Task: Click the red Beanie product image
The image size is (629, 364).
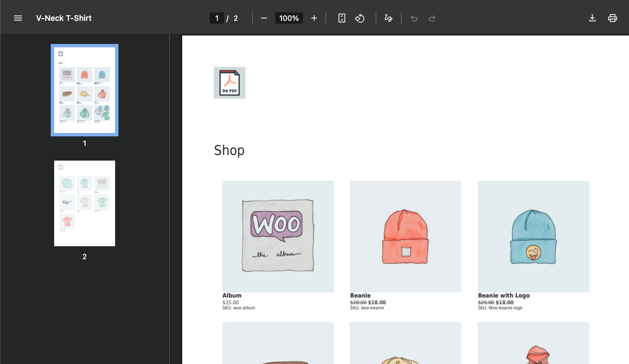Action: coord(406,237)
